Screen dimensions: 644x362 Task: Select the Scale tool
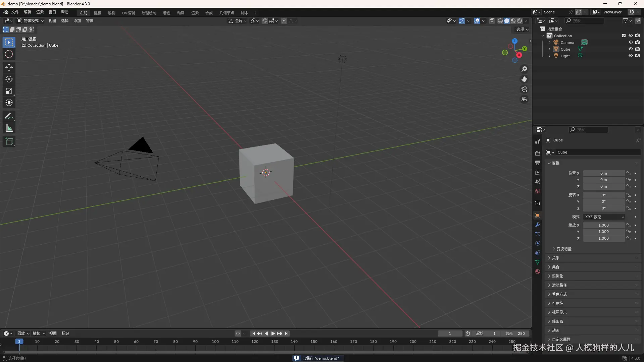pyautogui.click(x=9, y=91)
